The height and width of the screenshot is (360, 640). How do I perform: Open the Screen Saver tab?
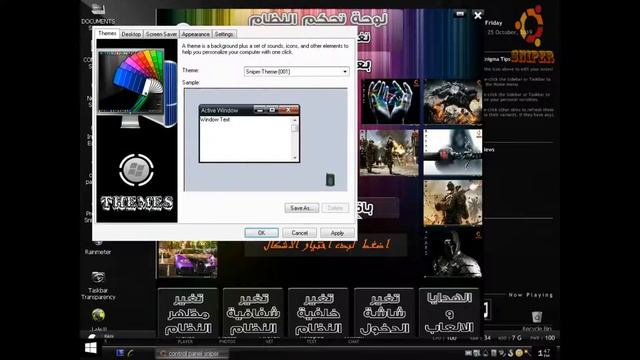click(x=161, y=34)
